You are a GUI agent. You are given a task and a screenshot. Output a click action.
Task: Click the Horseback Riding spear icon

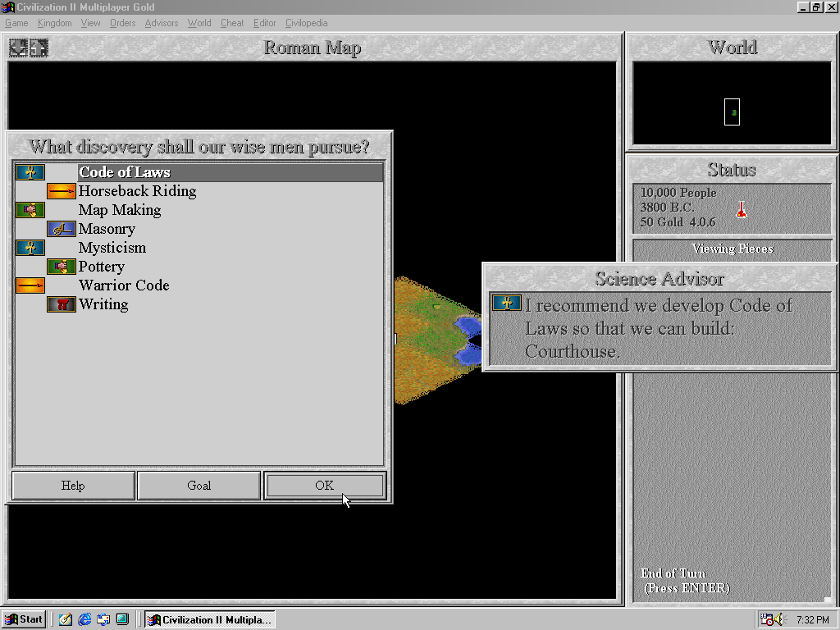61,190
